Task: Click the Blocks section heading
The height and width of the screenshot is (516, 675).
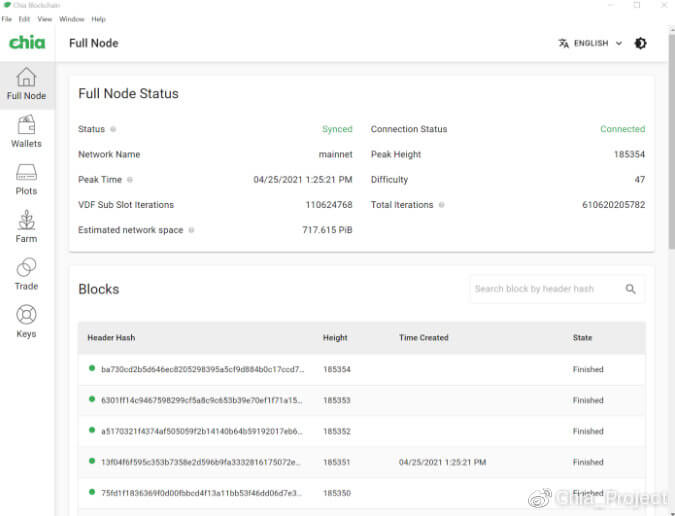Action: pyautogui.click(x=99, y=289)
